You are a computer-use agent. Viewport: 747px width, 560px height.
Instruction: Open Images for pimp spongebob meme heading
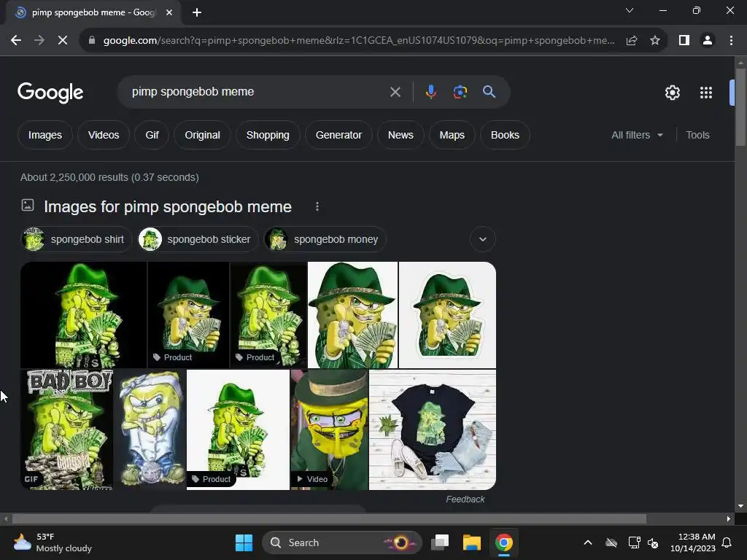168,206
